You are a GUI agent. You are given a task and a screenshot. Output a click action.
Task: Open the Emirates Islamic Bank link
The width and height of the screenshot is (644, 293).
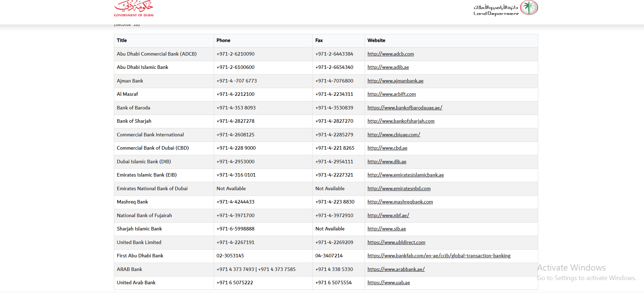point(405,175)
